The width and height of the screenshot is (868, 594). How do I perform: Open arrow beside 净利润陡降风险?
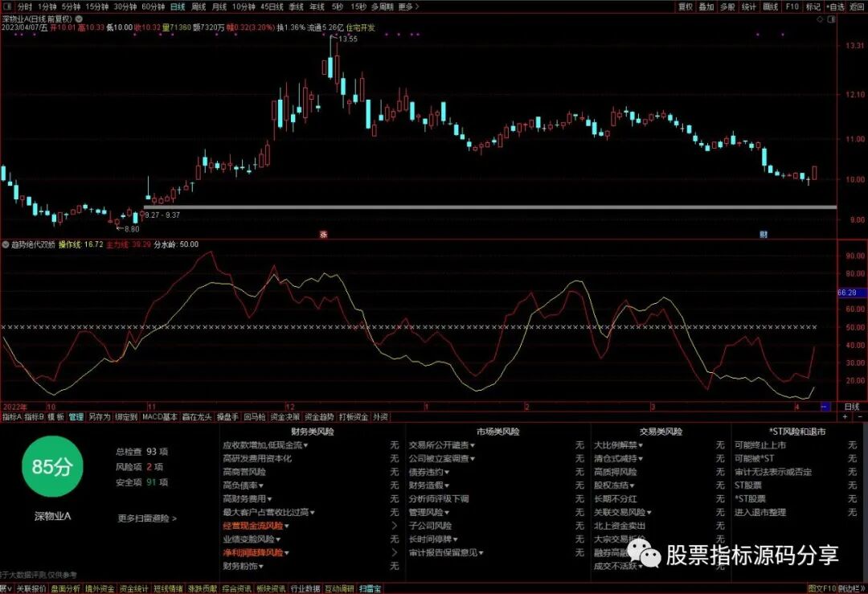tap(394, 552)
